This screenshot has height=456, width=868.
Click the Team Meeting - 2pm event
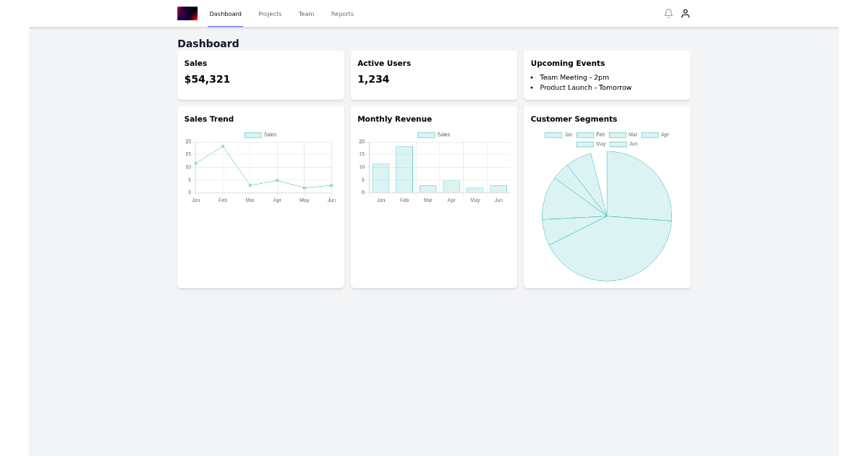click(574, 77)
